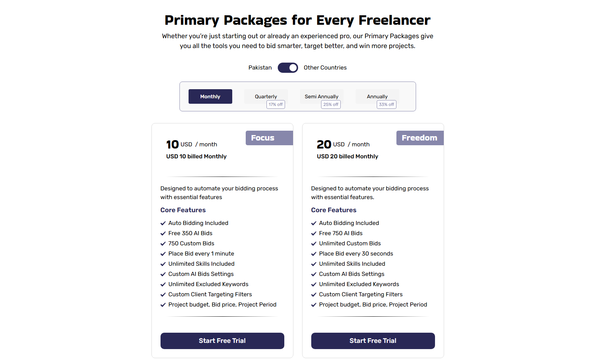
Task: Click checkmark next to Place Bid every 1 minute
Action: pyautogui.click(x=163, y=254)
